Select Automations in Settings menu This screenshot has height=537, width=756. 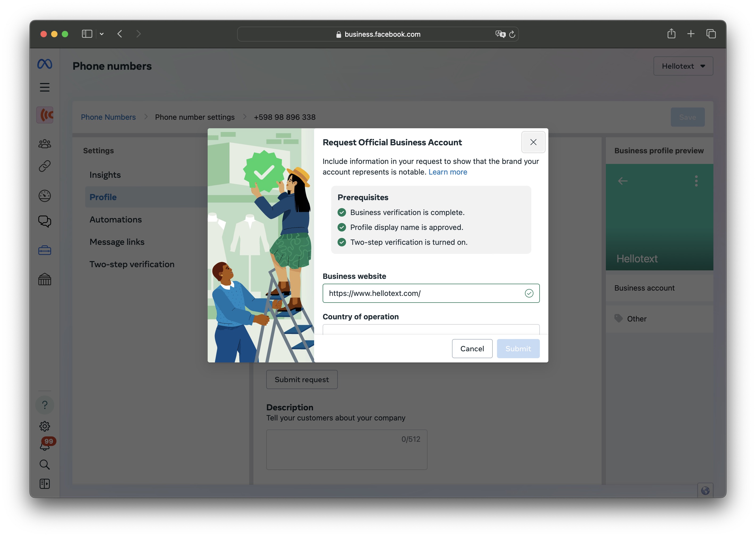116,219
